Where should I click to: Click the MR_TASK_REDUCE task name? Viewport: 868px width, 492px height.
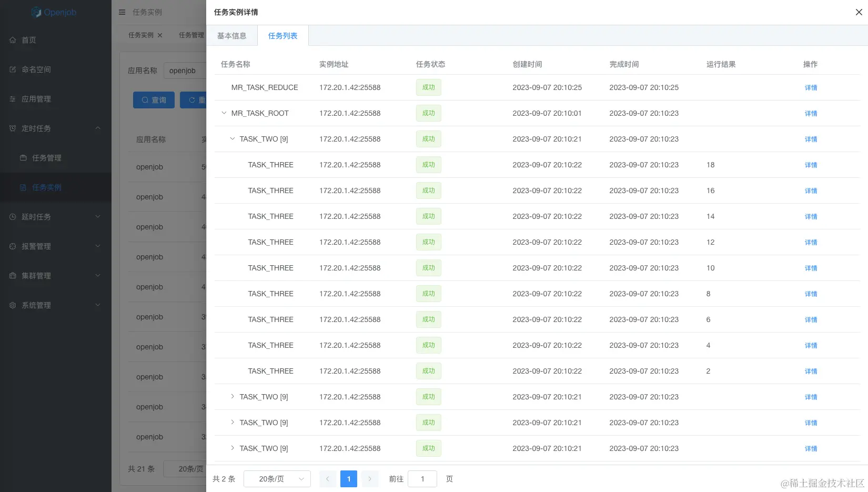265,87
